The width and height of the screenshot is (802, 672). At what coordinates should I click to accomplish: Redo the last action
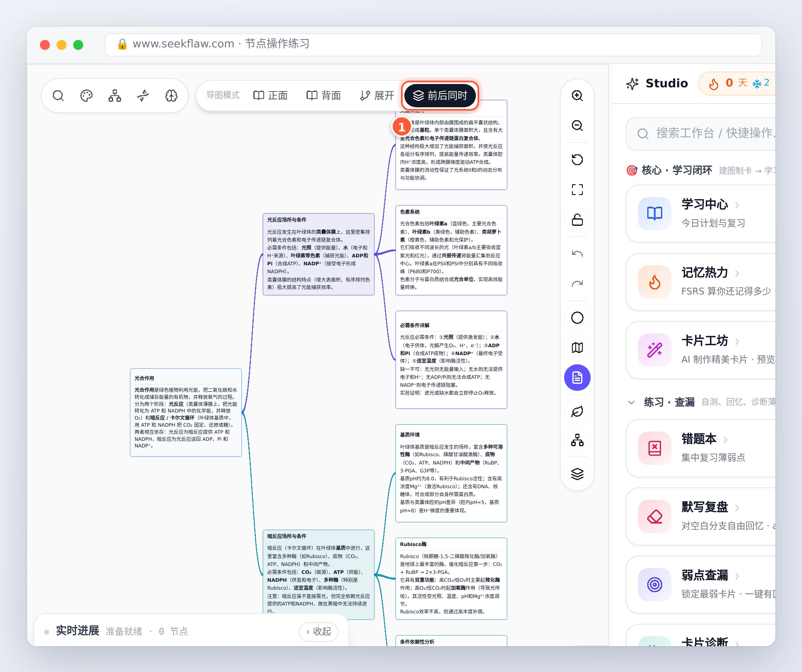coord(577,284)
